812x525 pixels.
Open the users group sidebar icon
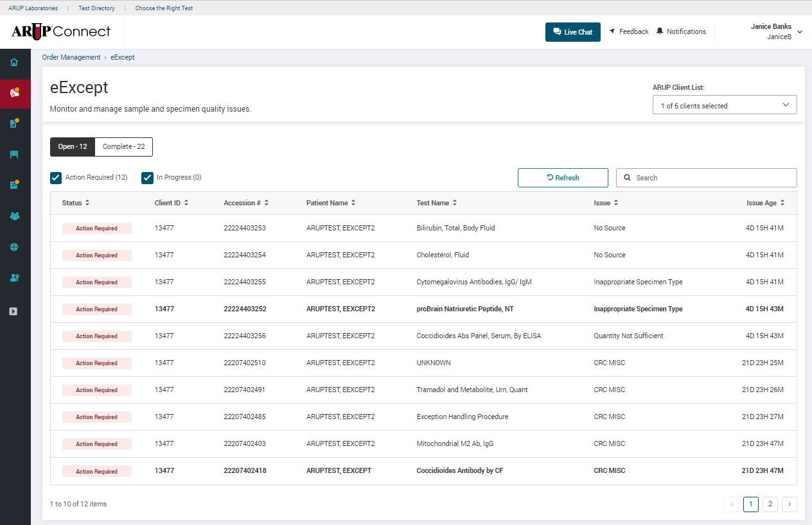pyautogui.click(x=14, y=216)
